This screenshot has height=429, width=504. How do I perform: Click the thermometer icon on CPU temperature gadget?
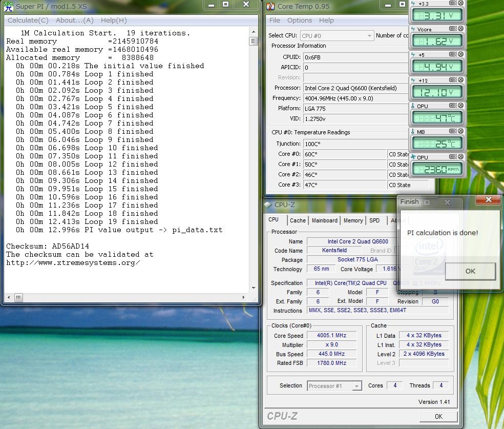click(x=413, y=106)
